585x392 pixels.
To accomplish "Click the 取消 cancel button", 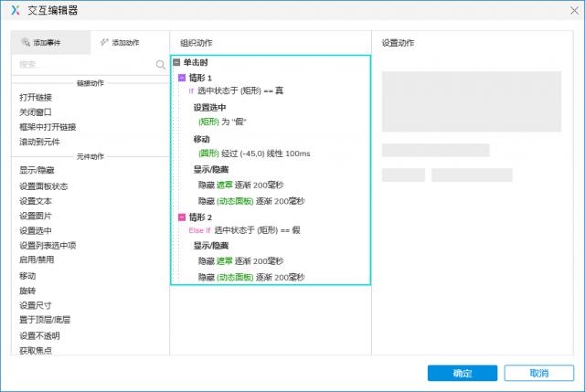I will (x=538, y=373).
